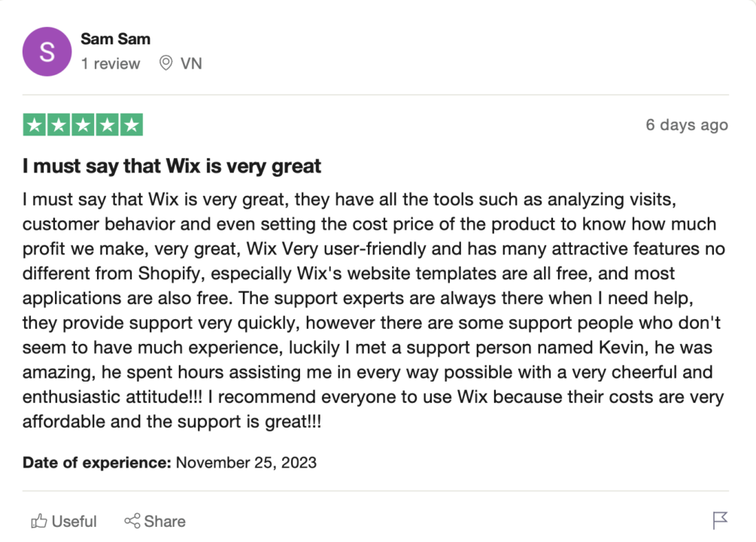The height and width of the screenshot is (542, 756).
Task: Click the VN country label
Action: (x=192, y=63)
